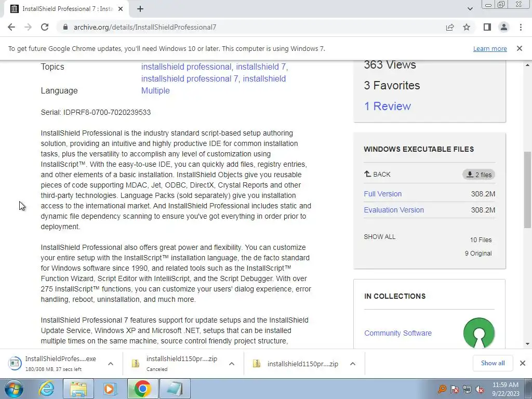Click the muted volume tray icon
Viewport: 532px width, 399px height.
pyautogui.click(x=480, y=389)
